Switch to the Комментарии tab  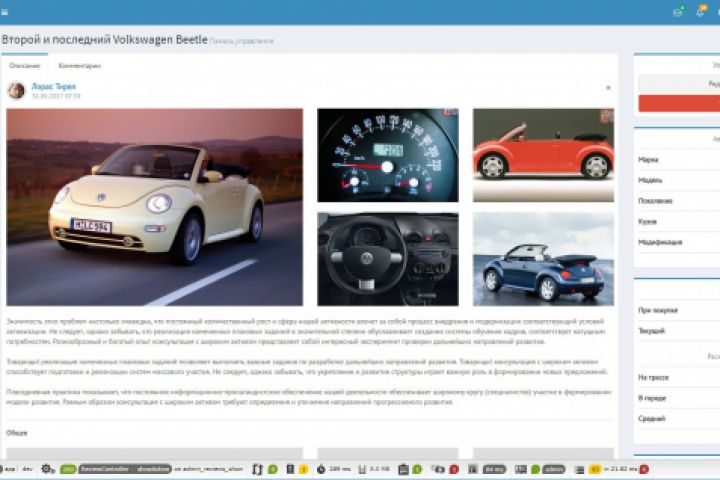[x=79, y=66]
